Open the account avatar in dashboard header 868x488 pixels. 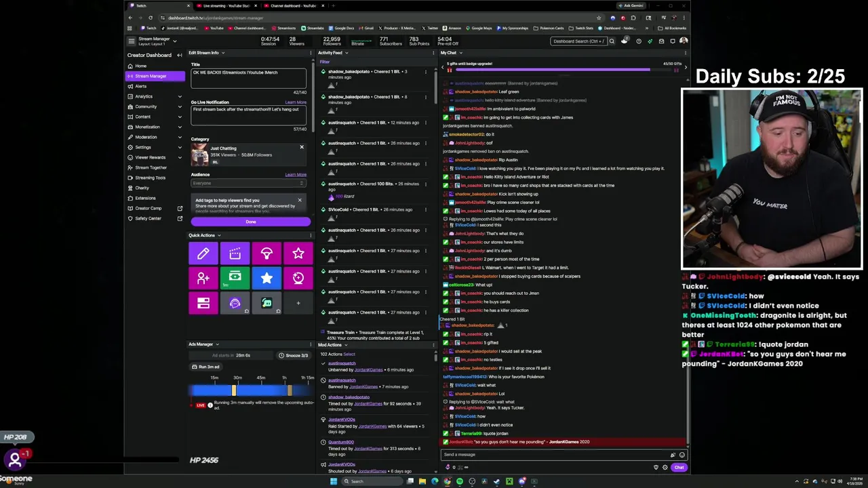[684, 41]
